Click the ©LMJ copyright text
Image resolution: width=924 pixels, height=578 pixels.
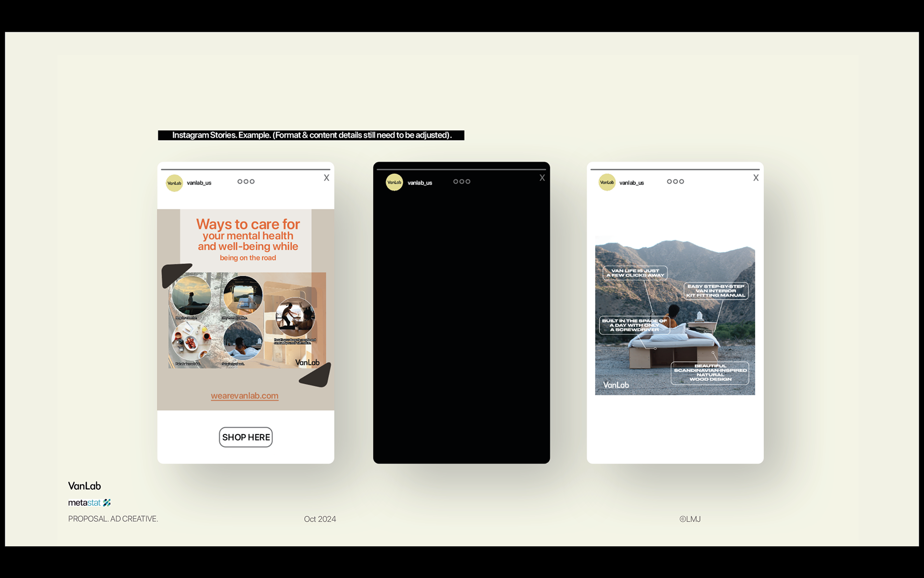690,519
